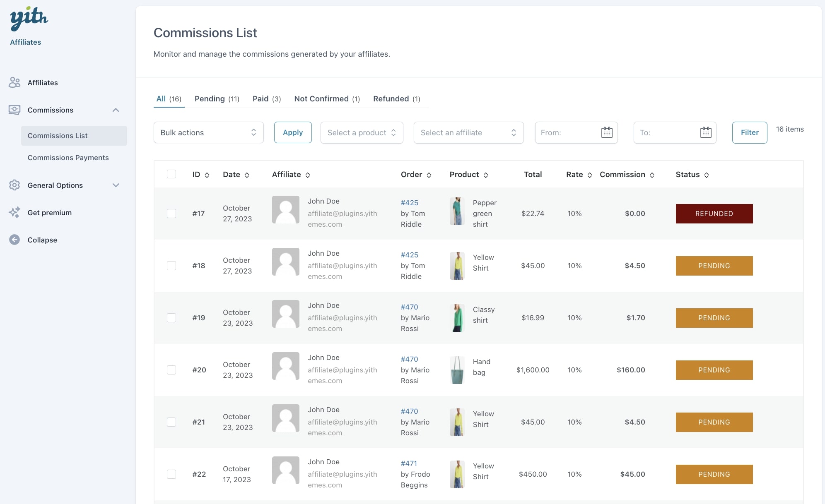Click the Commissions money icon in sidebar
The height and width of the screenshot is (504, 825).
click(14, 110)
